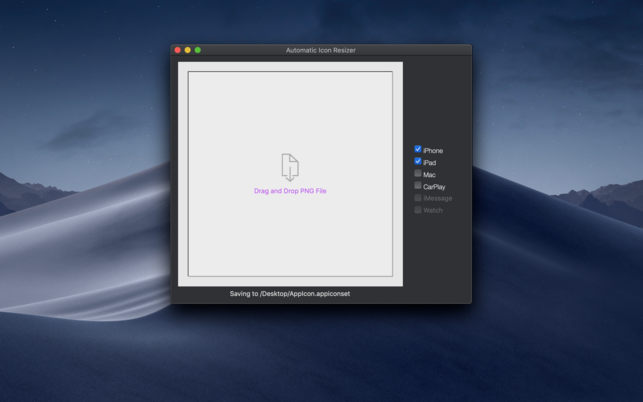Screen dimensions: 643x402
Task: Close the Automatic Icon Resizer window
Action: (x=178, y=50)
